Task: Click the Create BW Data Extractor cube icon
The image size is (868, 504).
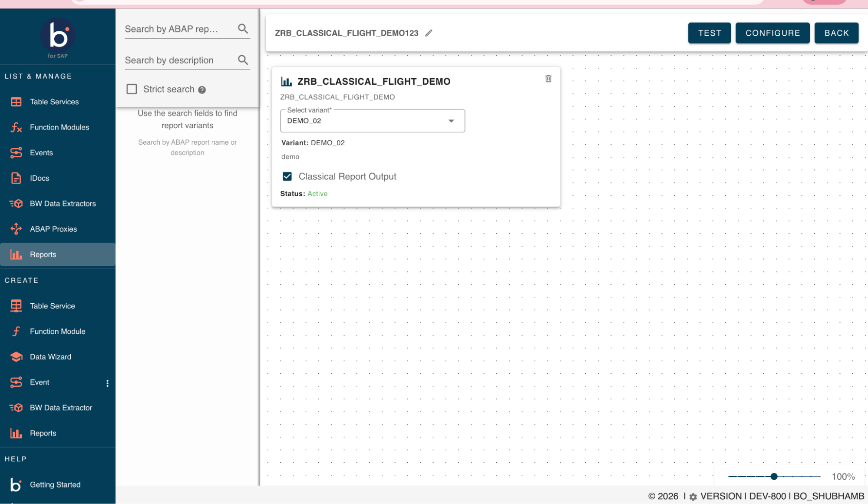Action: click(x=16, y=408)
